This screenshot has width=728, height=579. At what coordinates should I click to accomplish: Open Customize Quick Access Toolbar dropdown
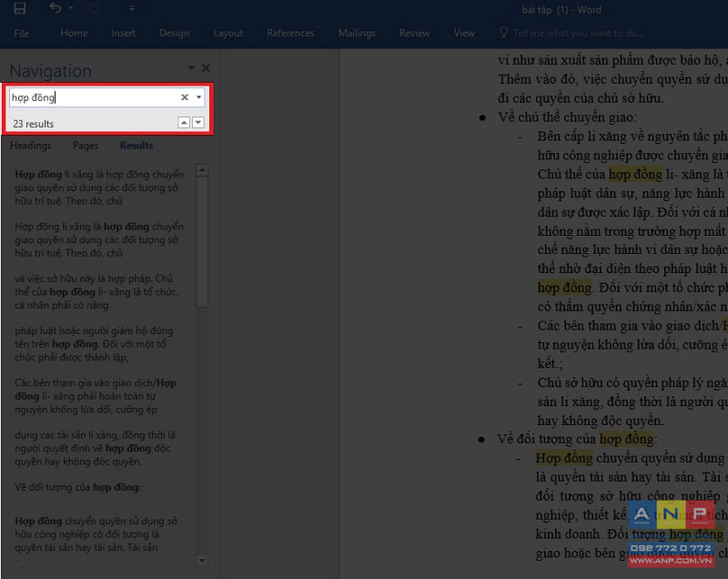coord(132,8)
